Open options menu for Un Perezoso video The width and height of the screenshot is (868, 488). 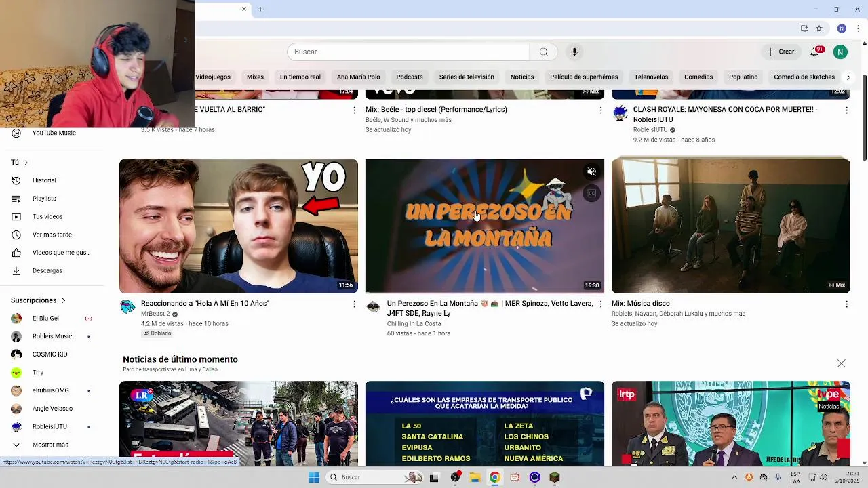pyautogui.click(x=600, y=304)
